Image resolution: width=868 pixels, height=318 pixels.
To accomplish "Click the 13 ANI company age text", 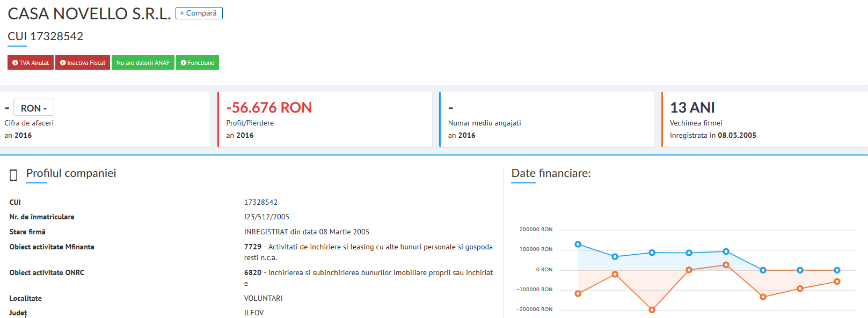I will point(692,108).
